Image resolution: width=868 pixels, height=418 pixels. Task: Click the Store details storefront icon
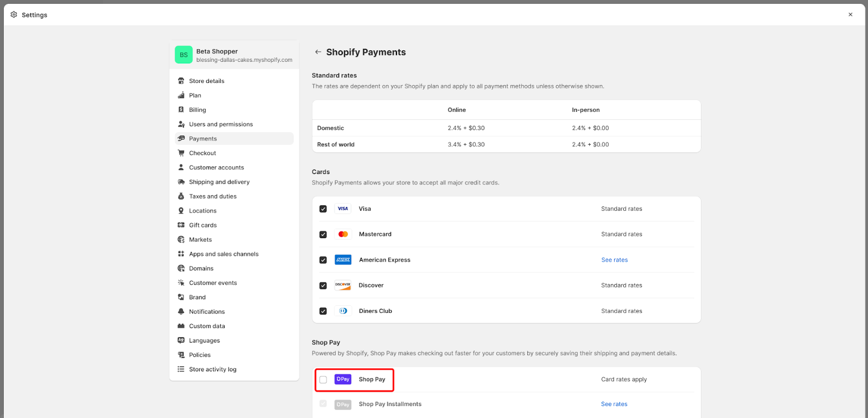pyautogui.click(x=181, y=81)
